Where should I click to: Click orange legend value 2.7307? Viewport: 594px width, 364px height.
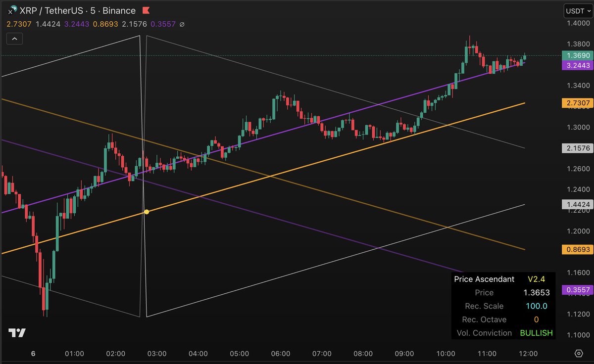[x=18, y=24]
